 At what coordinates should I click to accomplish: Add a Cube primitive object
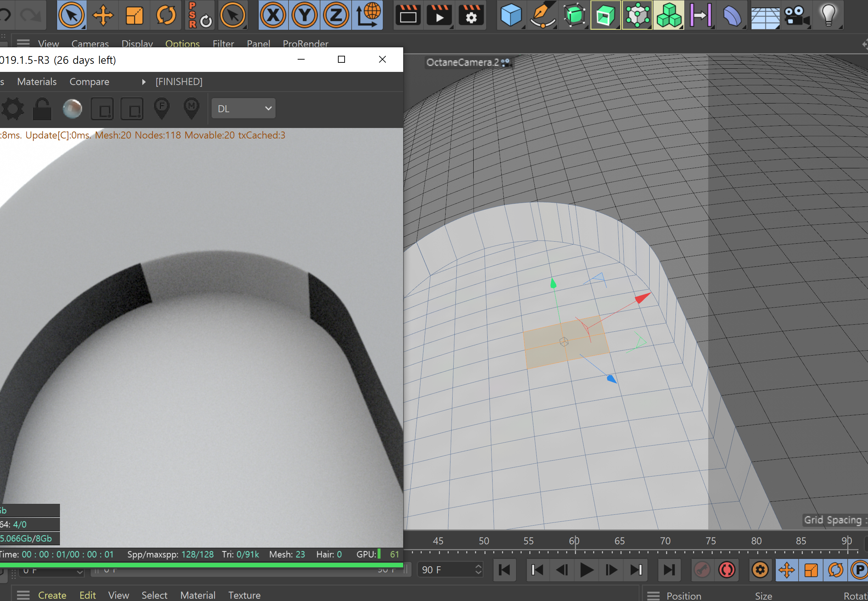pos(511,15)
